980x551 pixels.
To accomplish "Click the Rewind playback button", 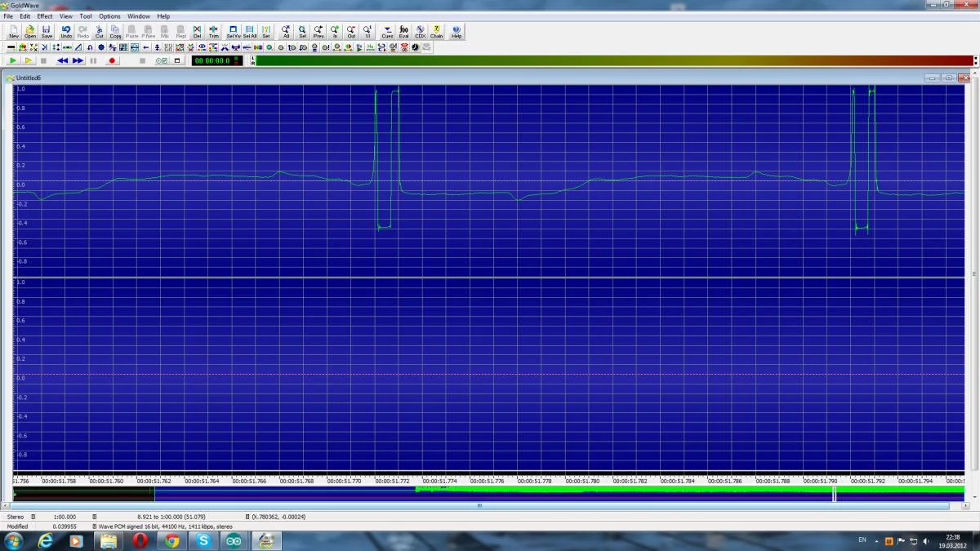I will pos(62,60).
